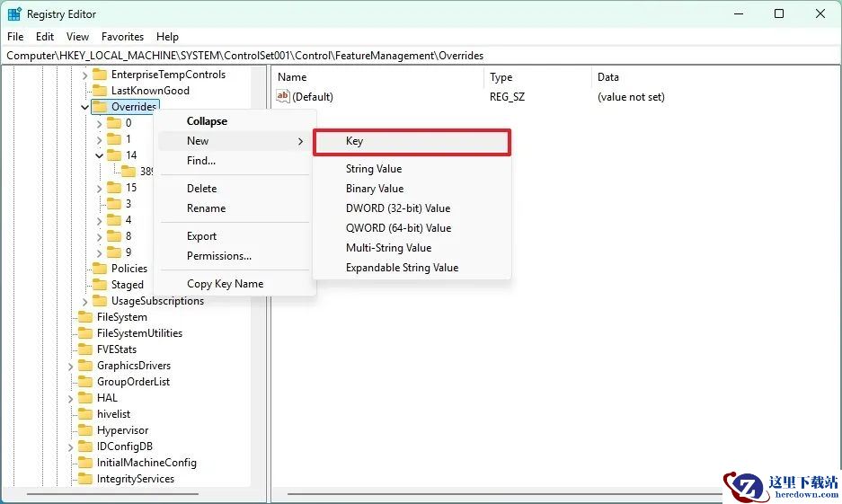The image size is (842, 504).
Task: Open the View menu
Action: (x=77, y=37)
